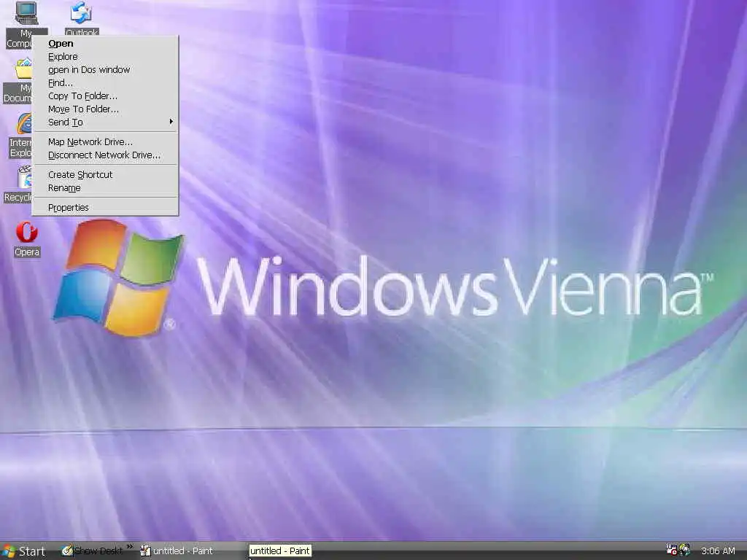
Task: Choose Disconnect Network Drive...
Action: tap(105, 155)
